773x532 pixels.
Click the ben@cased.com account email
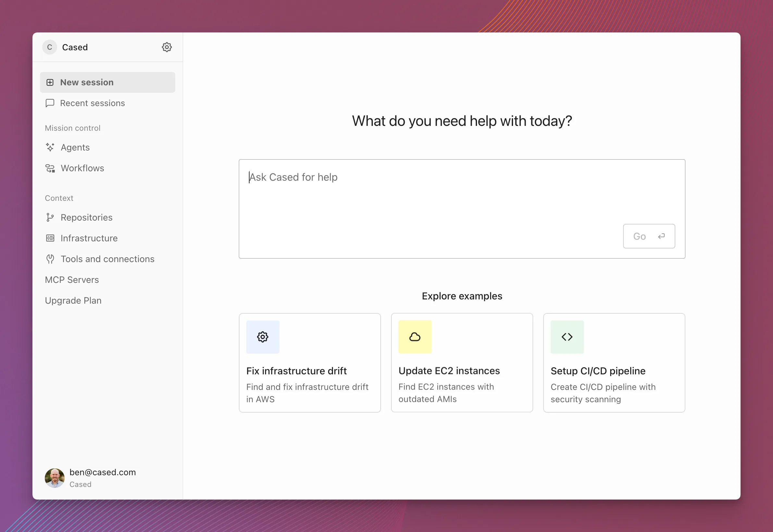(103, 472)
